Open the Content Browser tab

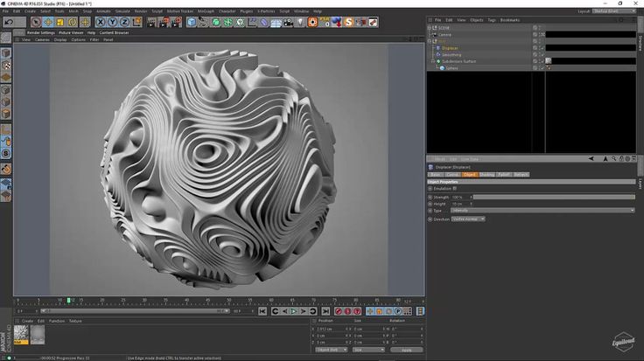[x=114, y=32]
